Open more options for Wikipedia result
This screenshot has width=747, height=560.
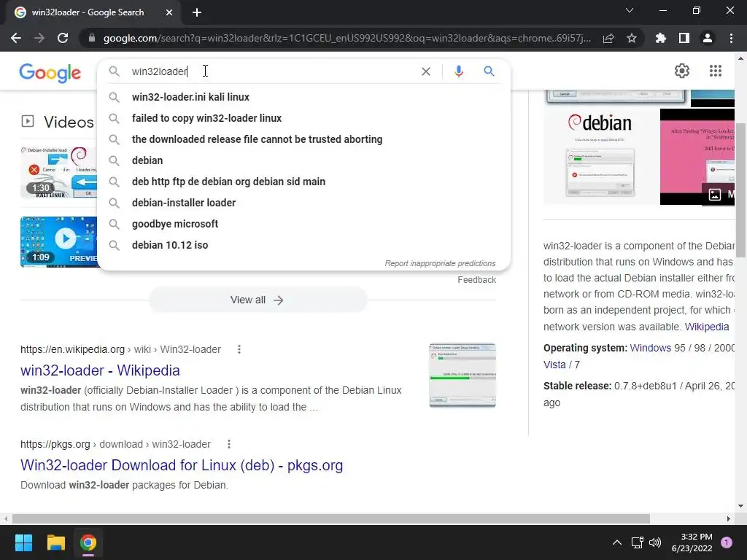pyautogui.click(x=239, y=349)
